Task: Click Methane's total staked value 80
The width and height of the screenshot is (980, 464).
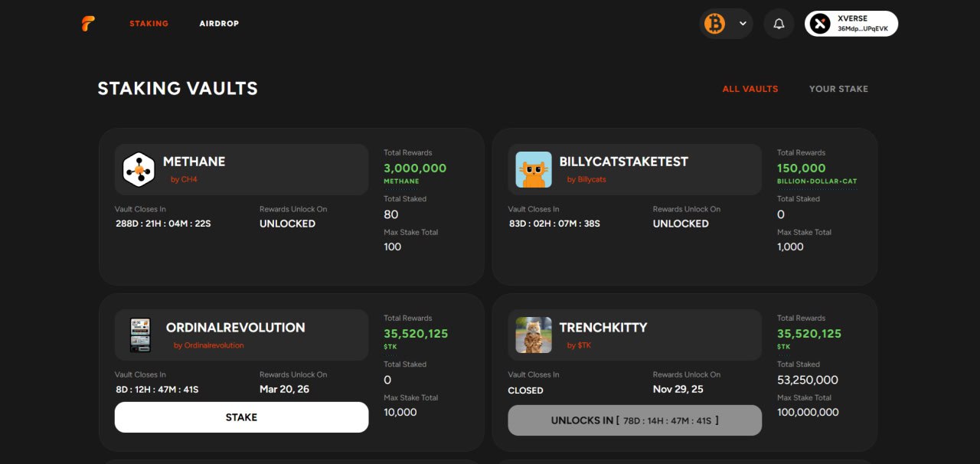Action: [391, 214]
